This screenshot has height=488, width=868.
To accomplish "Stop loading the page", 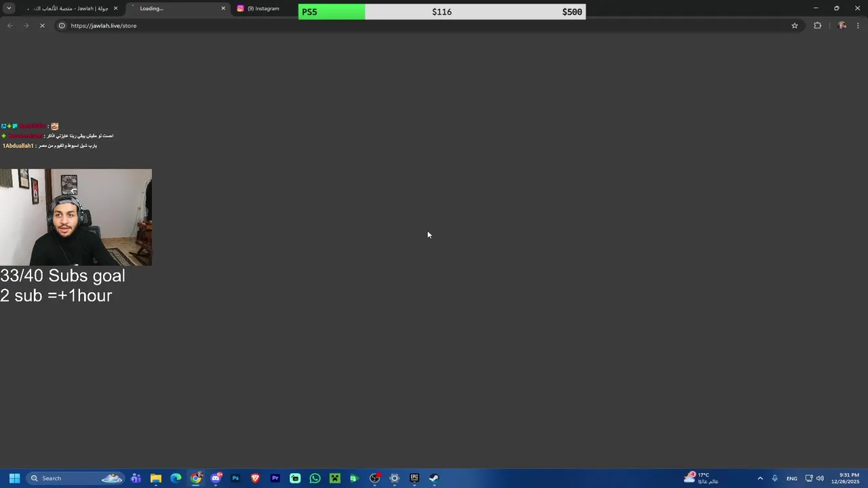I will click(42, 26).
